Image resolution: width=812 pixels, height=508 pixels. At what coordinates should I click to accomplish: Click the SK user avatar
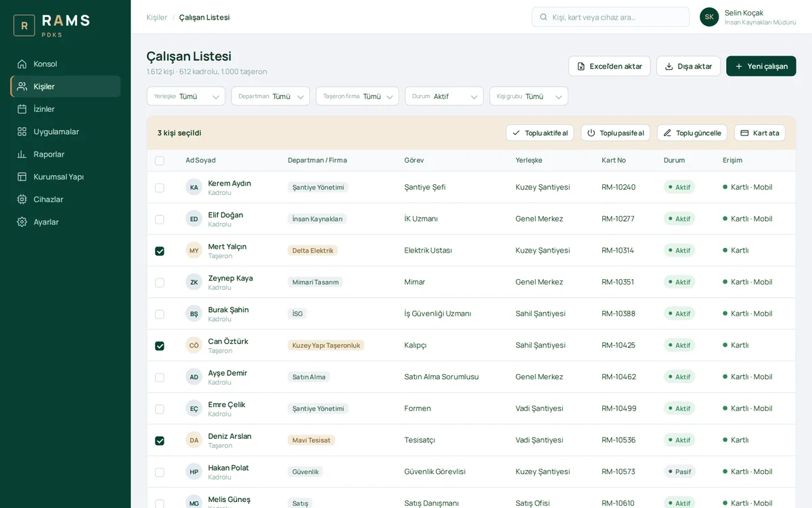[x=709, y=17]
